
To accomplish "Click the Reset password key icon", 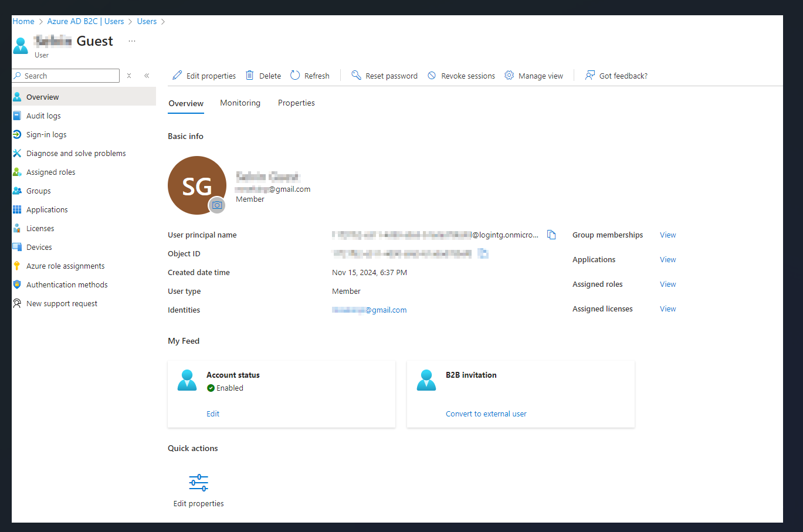I will 356,75.
